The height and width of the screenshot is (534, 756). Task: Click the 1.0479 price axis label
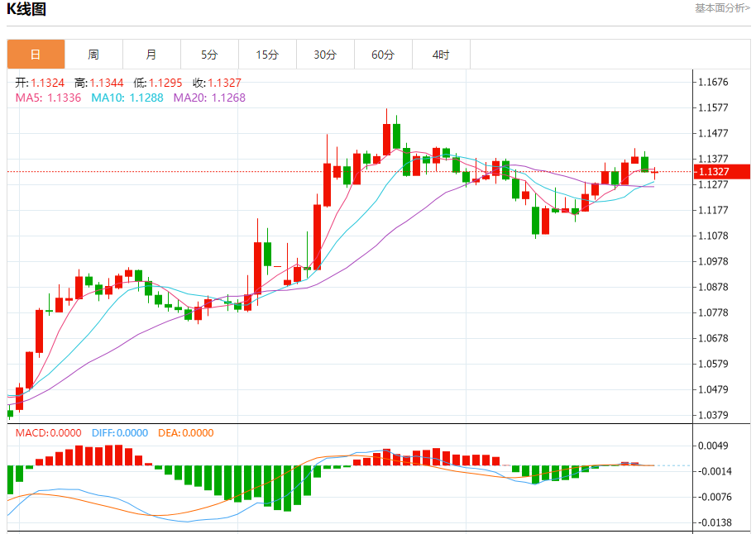[714, 389]
